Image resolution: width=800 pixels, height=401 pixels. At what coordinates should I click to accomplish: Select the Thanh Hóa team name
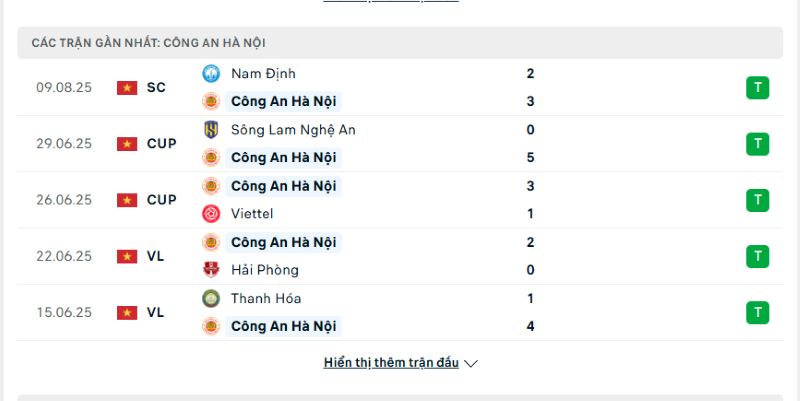click(x=266, y=298)
